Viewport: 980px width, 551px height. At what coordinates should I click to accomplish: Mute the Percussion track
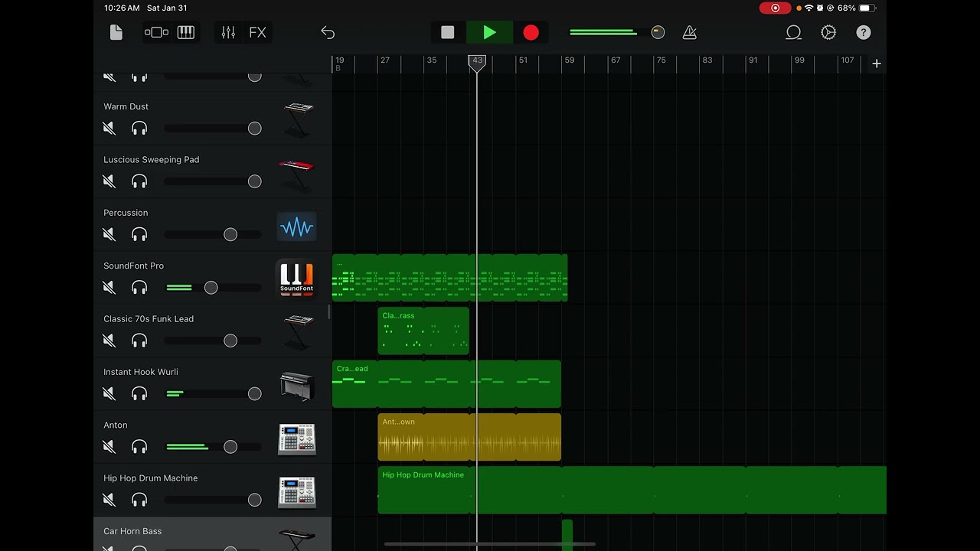109,234
